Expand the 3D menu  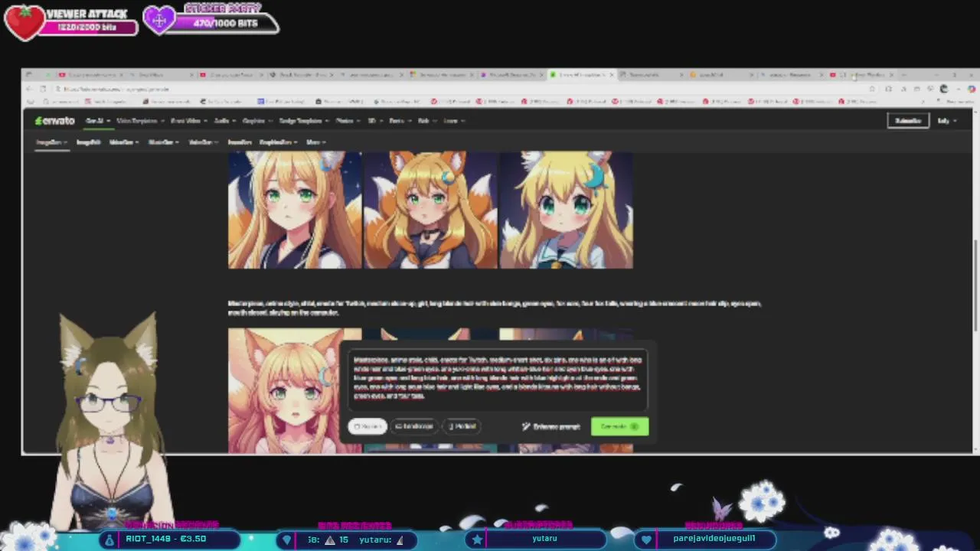(374, 121)
